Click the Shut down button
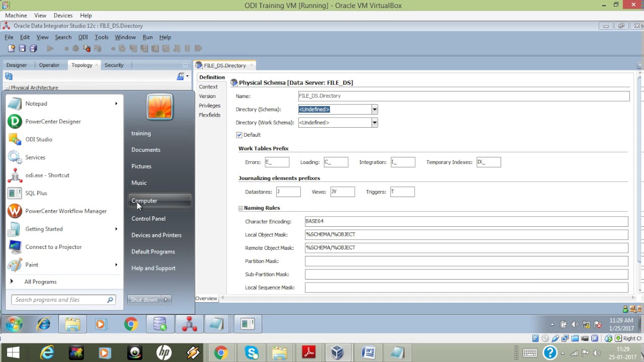 click(x=144, y=300)
